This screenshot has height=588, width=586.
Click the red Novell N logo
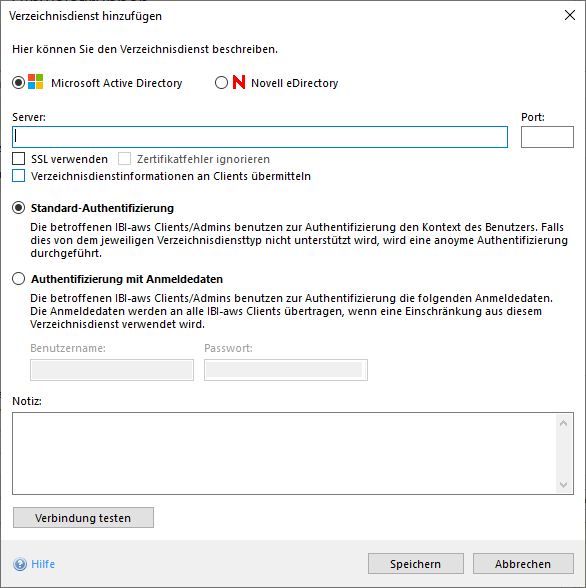[x=239, y=82]
